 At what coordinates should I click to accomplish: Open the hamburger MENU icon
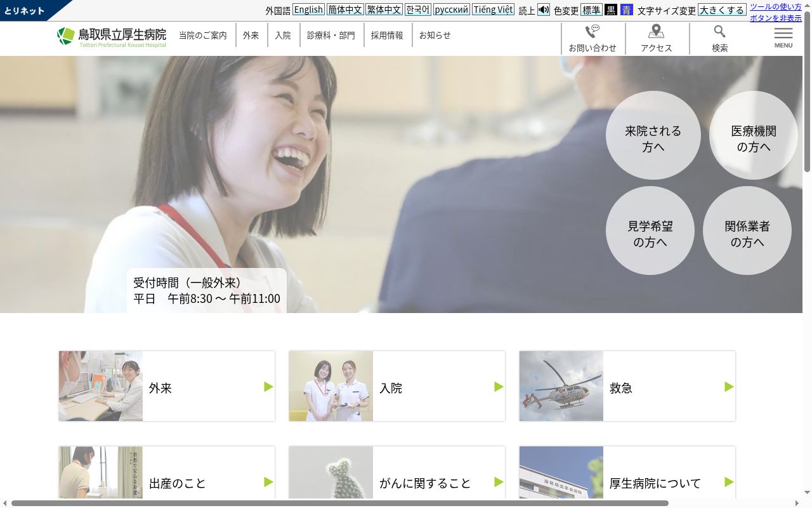point(783,38)
